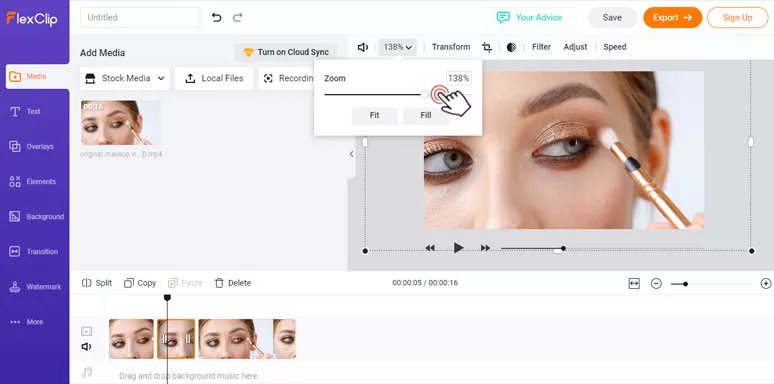Open the Adjust options
Image resolution: width=774 pixels, height=384 pixels.
tap(576, 47)
